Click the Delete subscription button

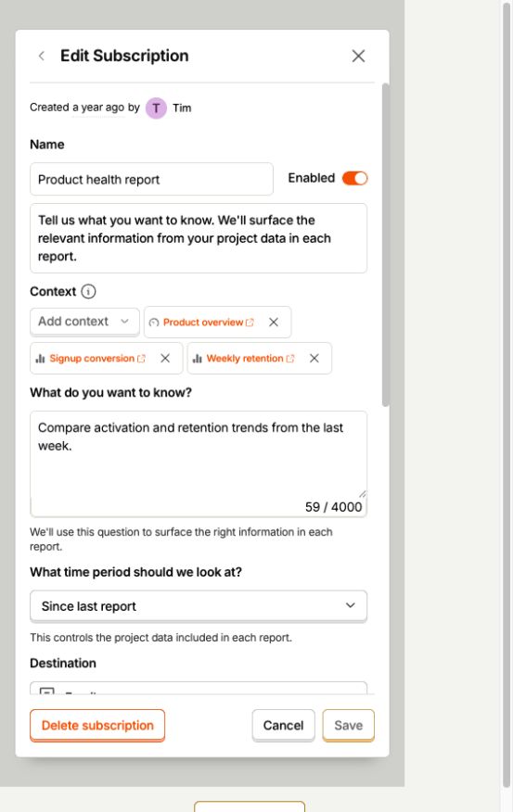pyautogui.click(x=97, y=725)
